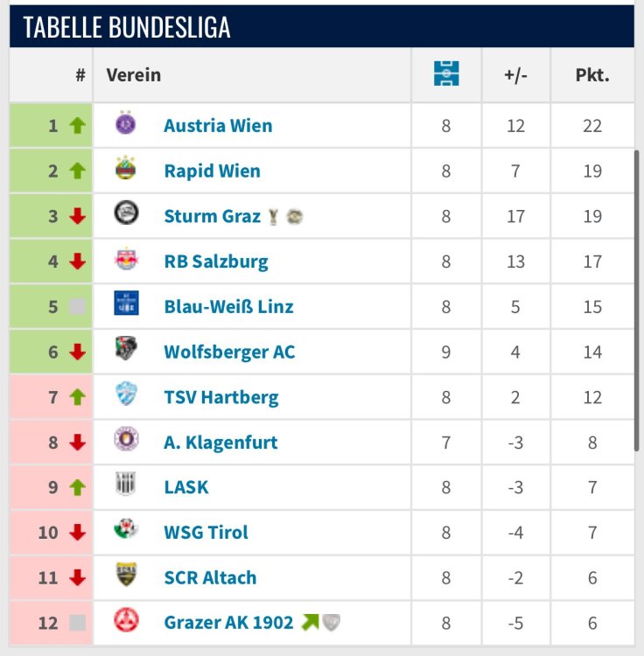644x656 pixels.
Task: Select the WSG Tirol team name
Action: [206, 533]
